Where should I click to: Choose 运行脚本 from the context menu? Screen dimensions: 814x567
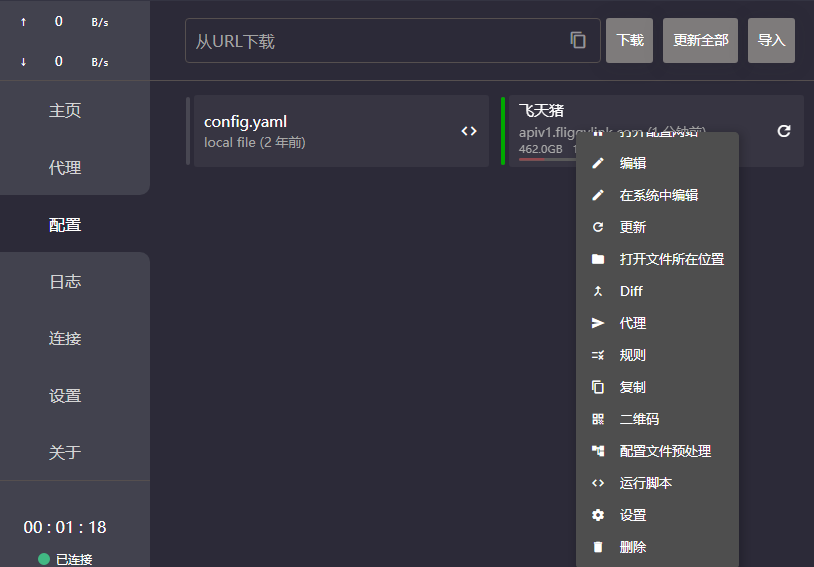[657, 483]
